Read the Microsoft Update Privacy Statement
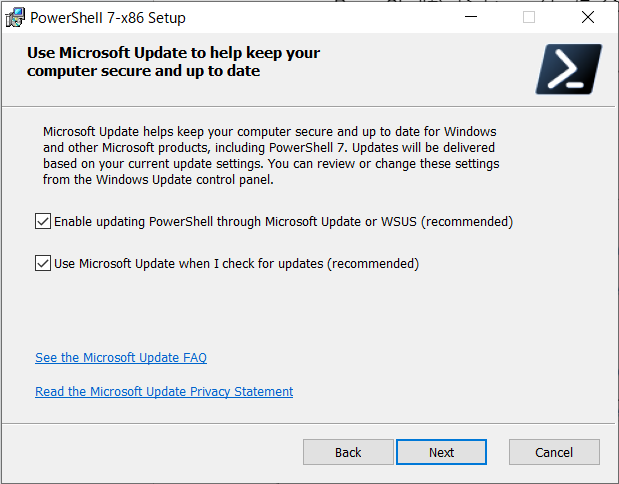This screenshot has width=619, height=484. (x=164, y=392)
